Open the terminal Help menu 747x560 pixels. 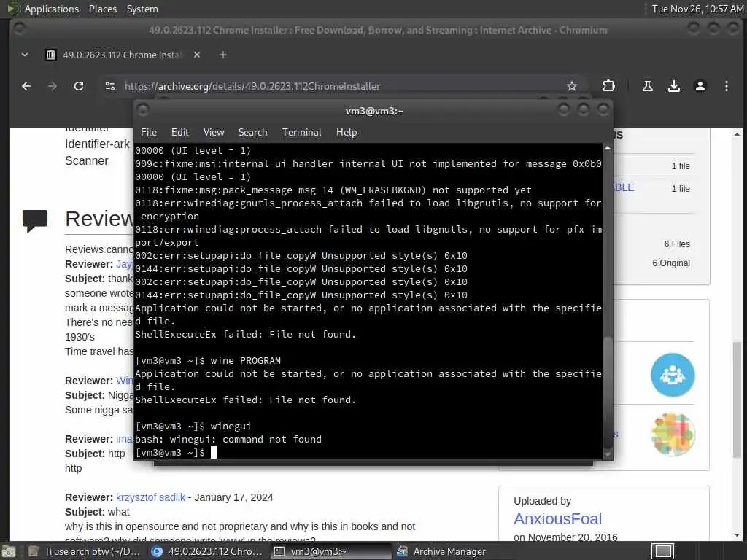(x=347, y=133)
